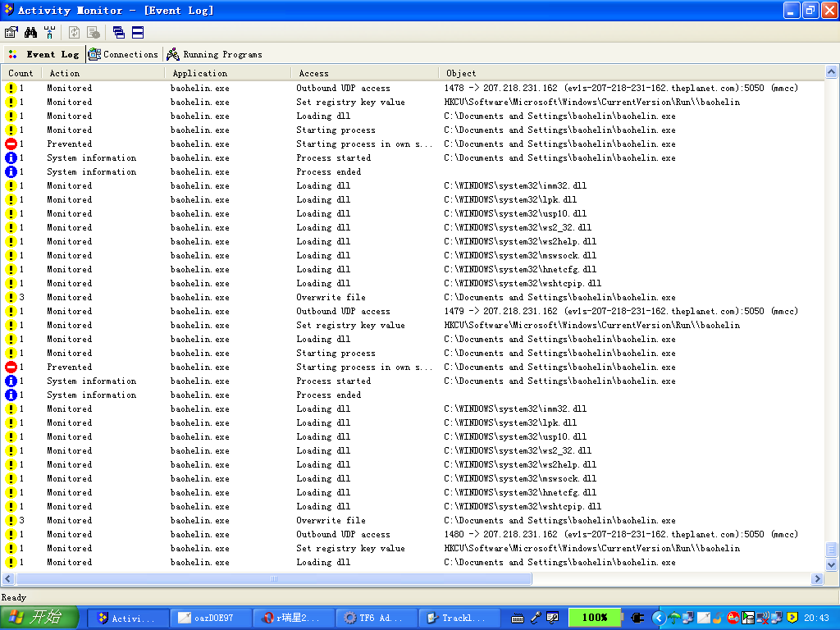
Task: Click the grayed document settings icon
Action: point(94,33)
